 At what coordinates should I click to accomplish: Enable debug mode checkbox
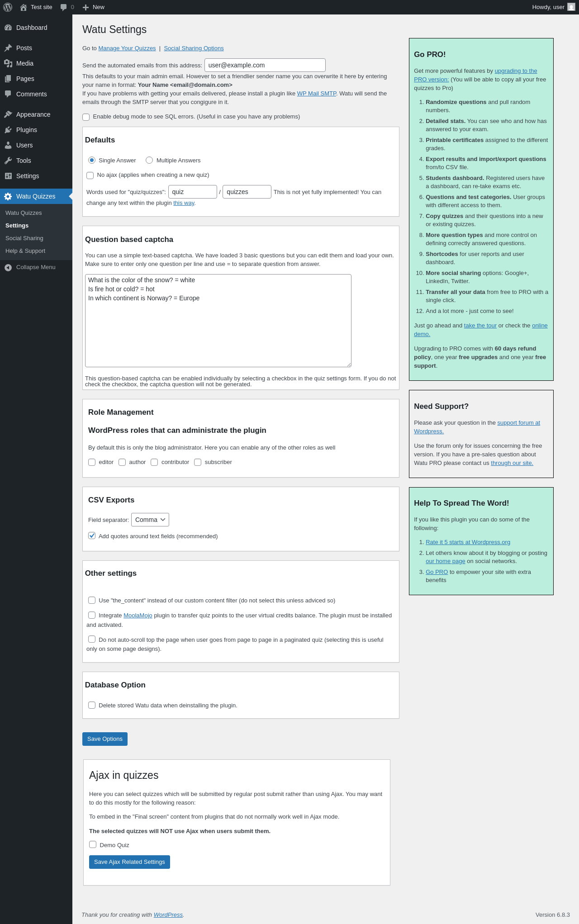pos(86,117)
